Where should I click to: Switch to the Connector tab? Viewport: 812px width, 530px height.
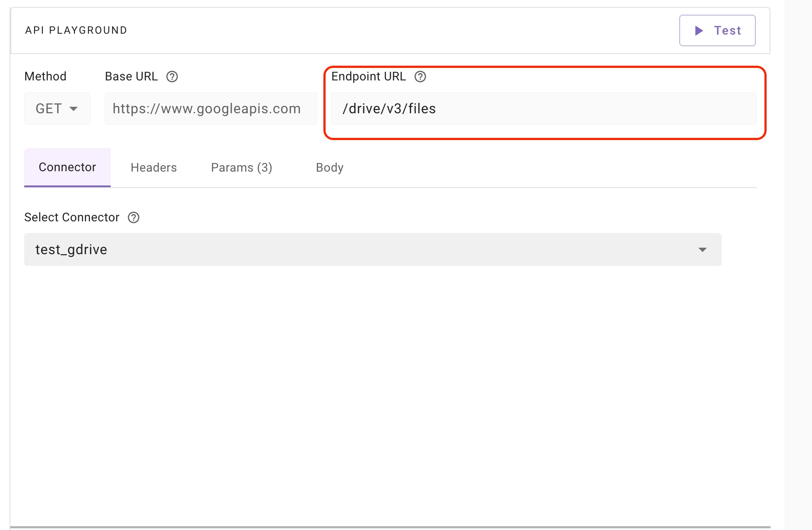point(67,167)
